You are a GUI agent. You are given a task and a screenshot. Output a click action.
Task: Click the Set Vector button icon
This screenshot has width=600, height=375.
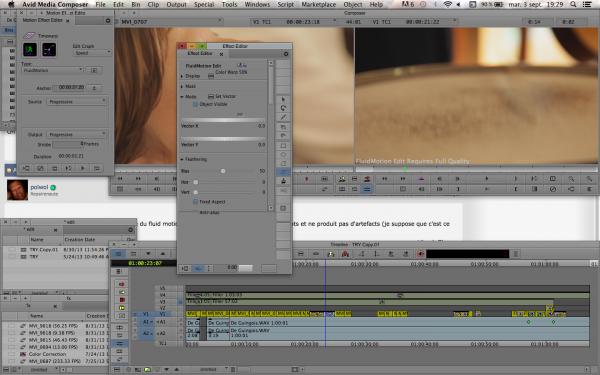[211, 96]
